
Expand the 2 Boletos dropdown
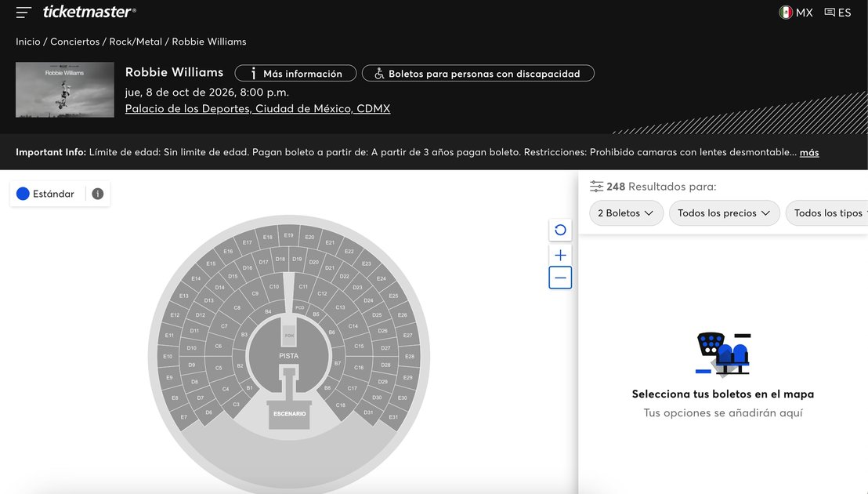[x=626, y=213]
